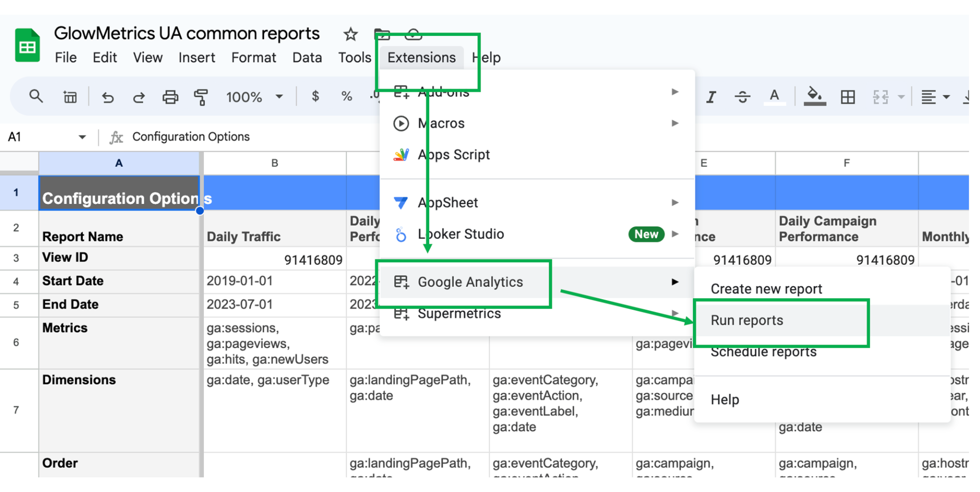Image resolution: width=980 pixels, height=492 pixels.
Task: Open the Help menu in the menu bar
Action: click(486, 57)
